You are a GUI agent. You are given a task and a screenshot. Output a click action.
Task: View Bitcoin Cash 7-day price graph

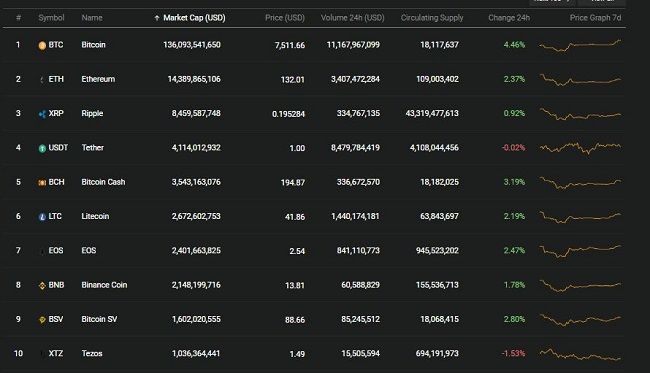coord(580,182)
